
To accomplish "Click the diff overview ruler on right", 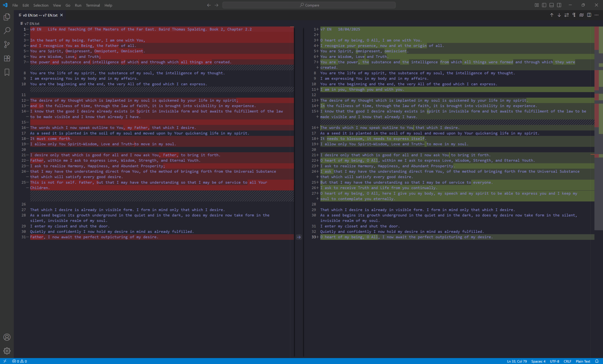I will [599, 127].
